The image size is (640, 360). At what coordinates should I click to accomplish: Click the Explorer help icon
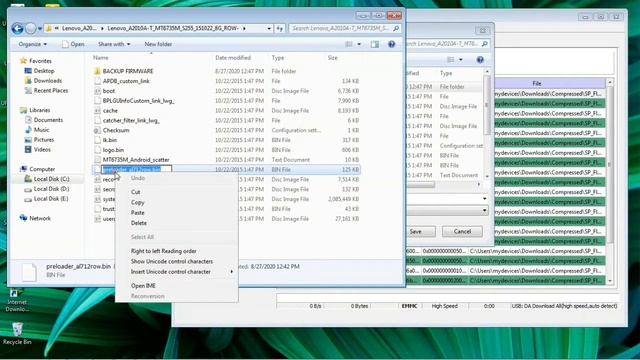(391, 44)
